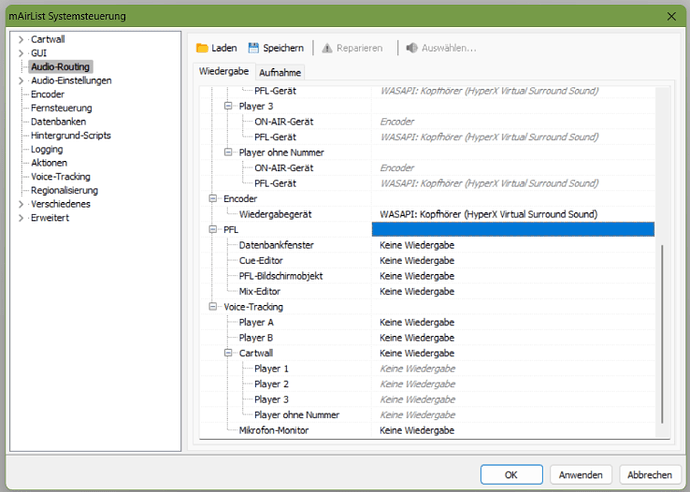Select Player 1 under Voice-Tracking Cartwall
This screenshot has height=492, width=690.
(271, 368)
